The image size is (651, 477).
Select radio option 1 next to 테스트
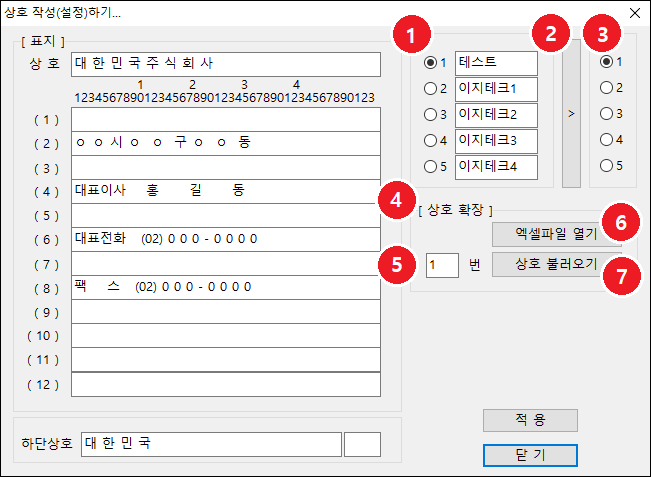coord(431,62)
